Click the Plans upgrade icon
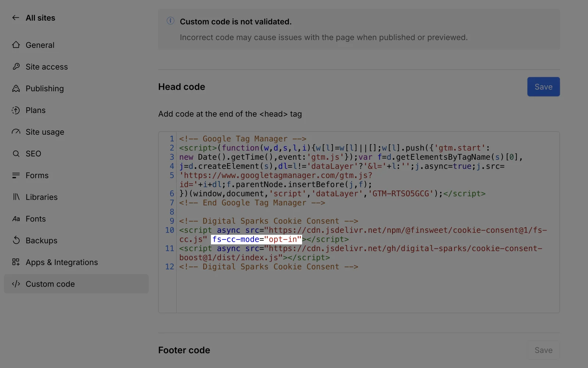Viewport: 588px width, 368px height. [16, 110]
